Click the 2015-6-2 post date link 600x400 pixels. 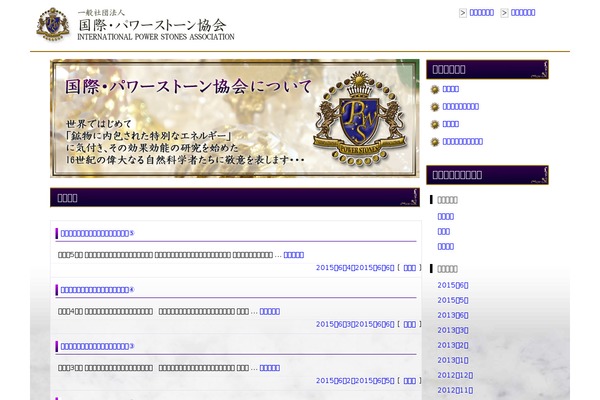pyautogui.click(x=335, y=380)
